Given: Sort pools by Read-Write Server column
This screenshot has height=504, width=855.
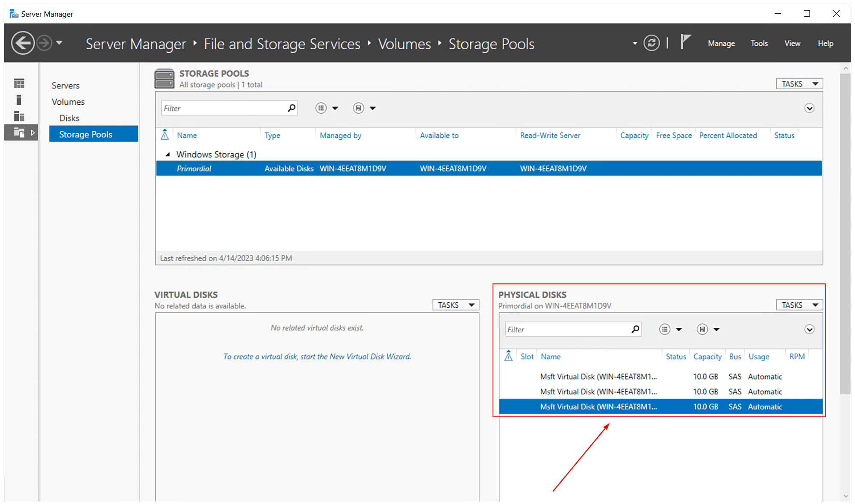Looking at the screenshot, I should click(550, 136).
